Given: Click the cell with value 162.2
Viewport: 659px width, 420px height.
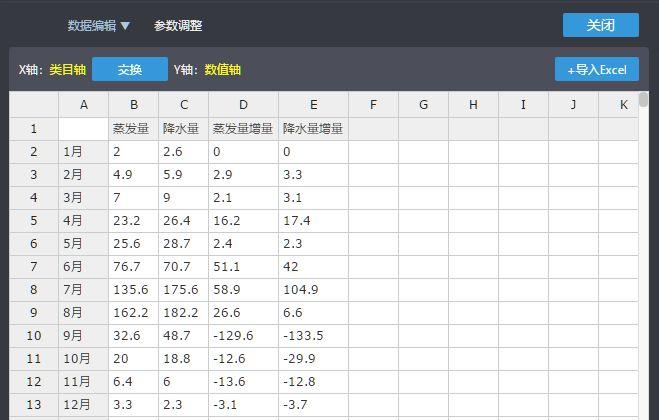Looking at the screenshot, I should pyautogui.click(x=134, y=312).
